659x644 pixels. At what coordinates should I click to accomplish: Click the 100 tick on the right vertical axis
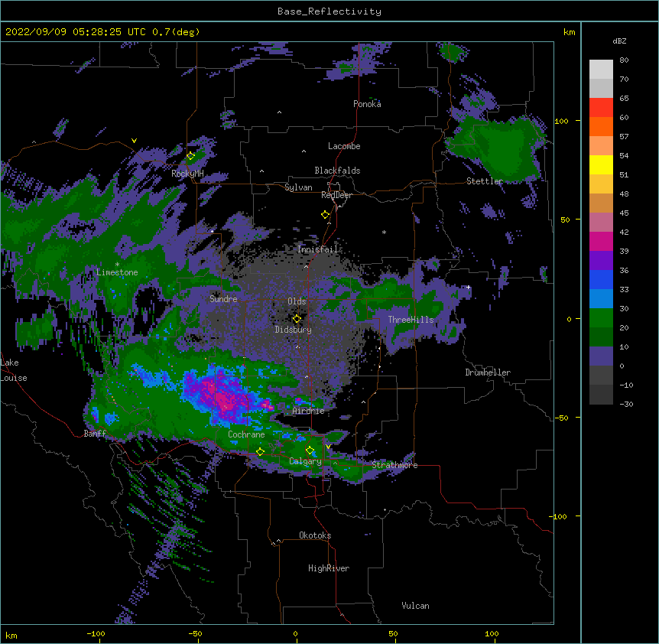coord(561,122)
